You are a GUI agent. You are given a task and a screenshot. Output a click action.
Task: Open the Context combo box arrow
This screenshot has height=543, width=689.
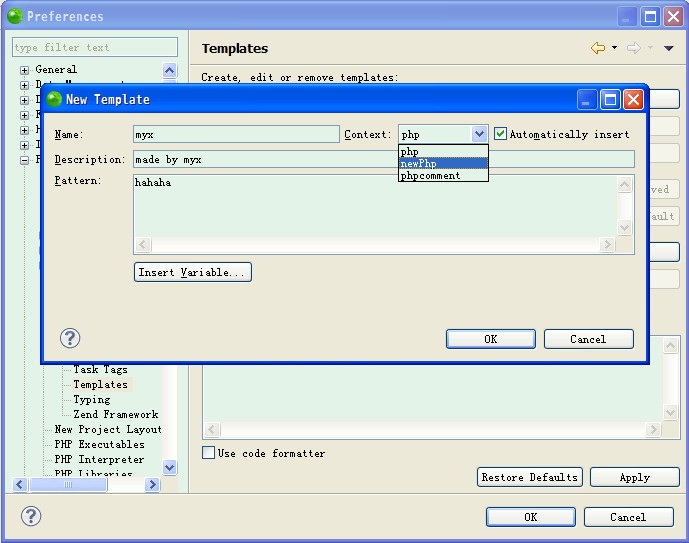click(479, 134)
